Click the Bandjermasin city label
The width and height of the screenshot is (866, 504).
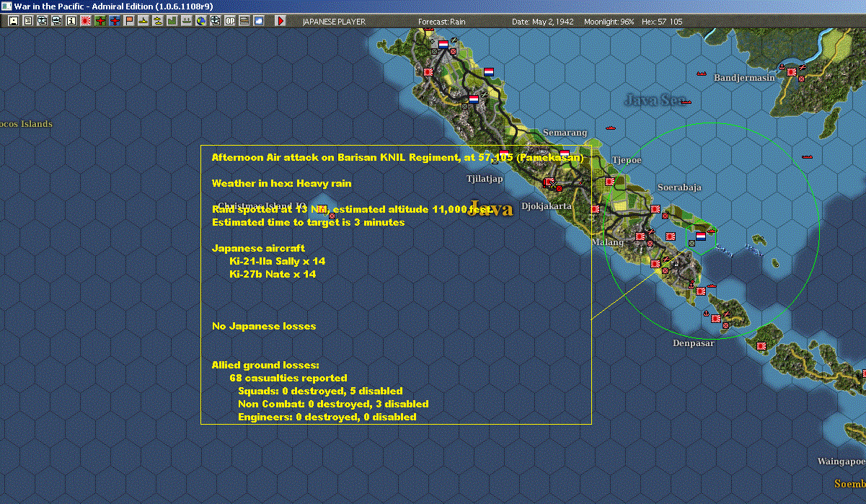(x=744, y=78)
